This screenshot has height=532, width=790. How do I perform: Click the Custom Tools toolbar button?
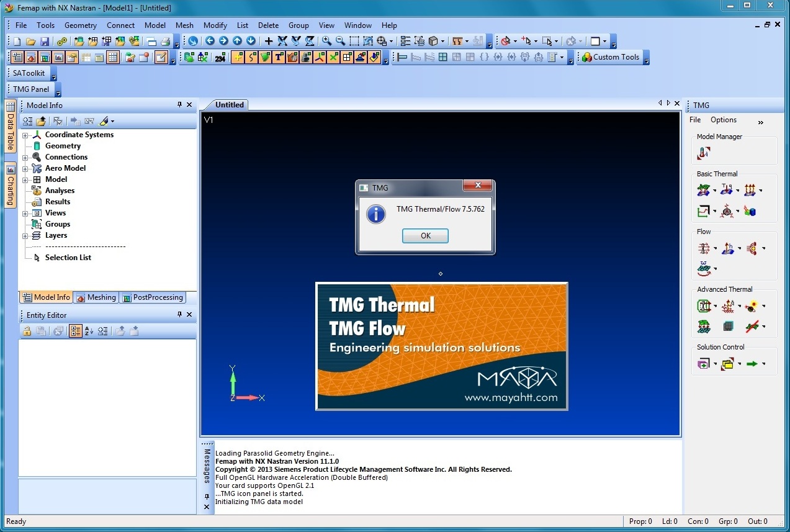(x=610, y=57)
